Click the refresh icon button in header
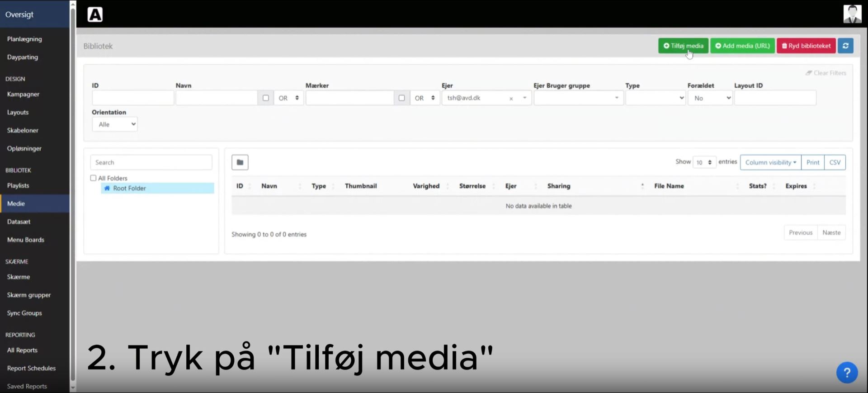Viewport: 868px width, 393px height. tap(845, 46)
